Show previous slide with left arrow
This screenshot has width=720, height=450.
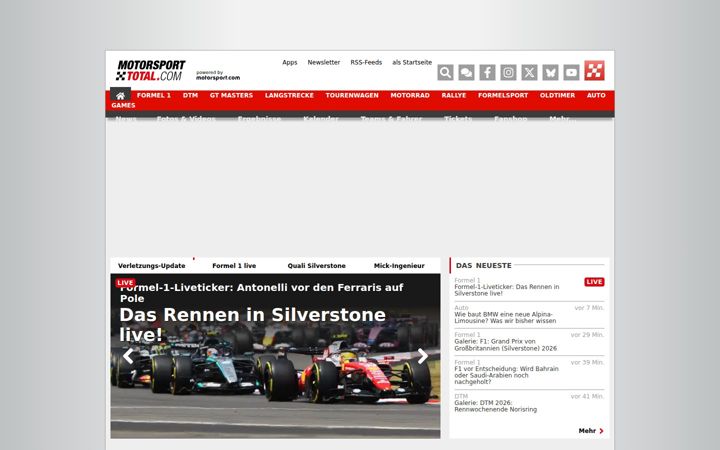(x=128, y=356)
